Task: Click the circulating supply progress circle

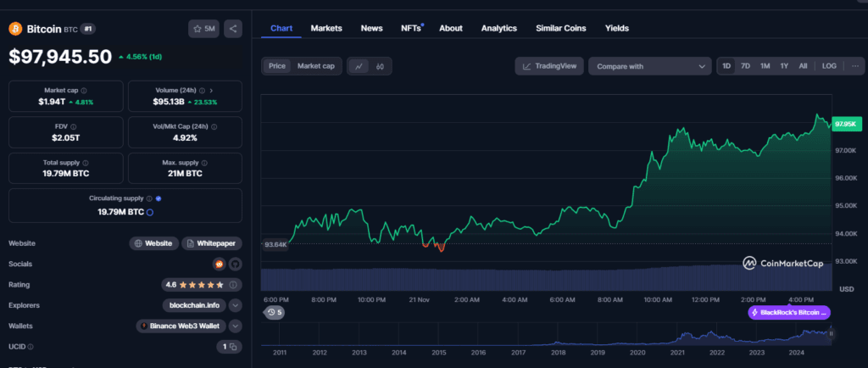Action: pos(149,212)
